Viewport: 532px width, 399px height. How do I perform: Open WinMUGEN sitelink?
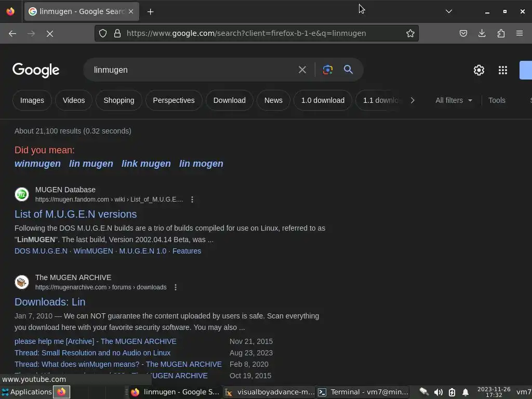click(x=94, y=251)
